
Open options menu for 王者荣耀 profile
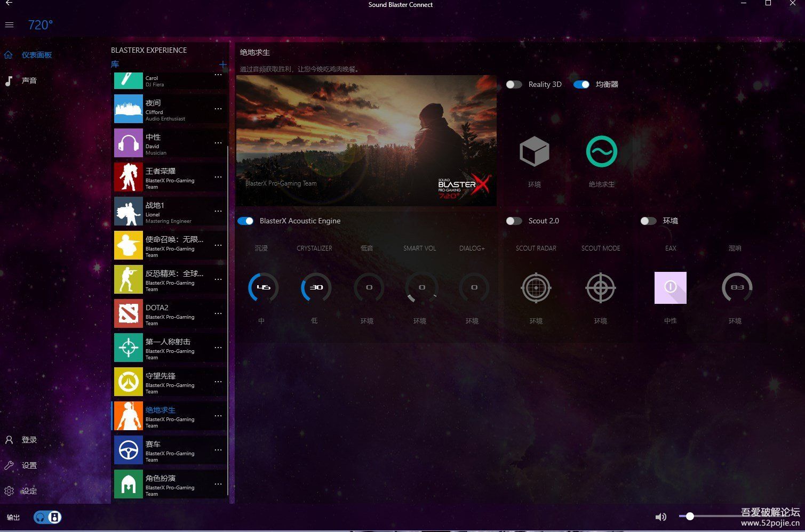pos(218,177)
